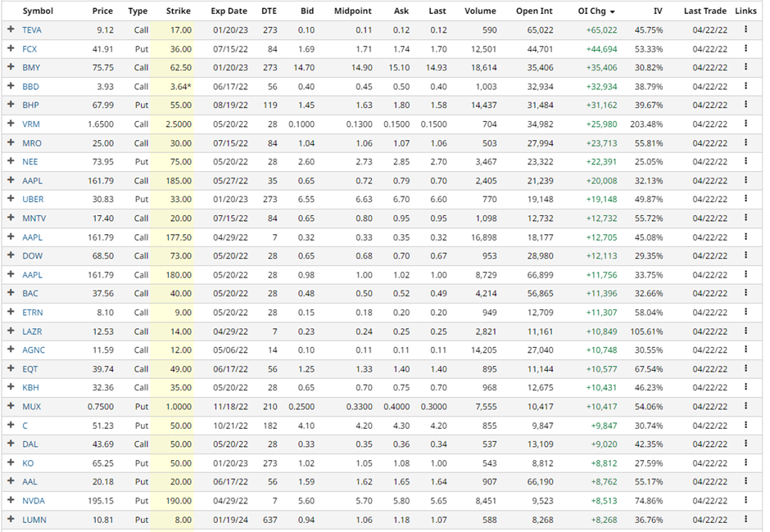Expand the FCX row with plus sign
770x532 pixels.
[11, 48]
